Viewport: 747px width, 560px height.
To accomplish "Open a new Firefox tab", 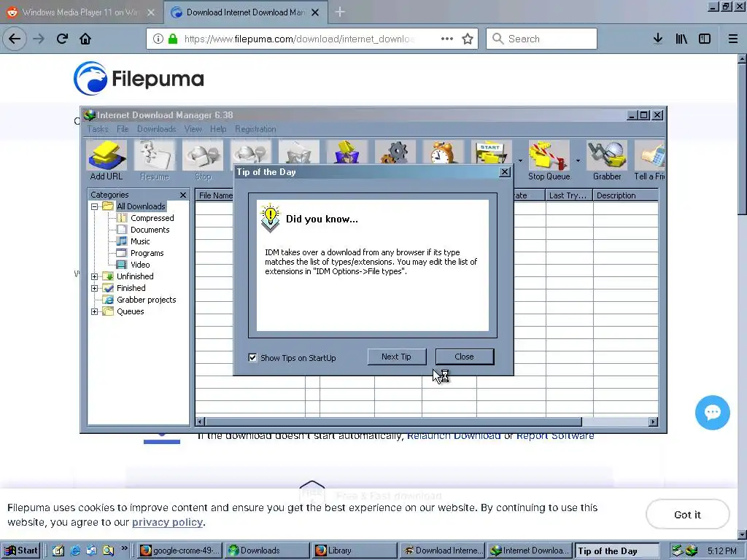I will pyautogui.click(x=340, y=12).
